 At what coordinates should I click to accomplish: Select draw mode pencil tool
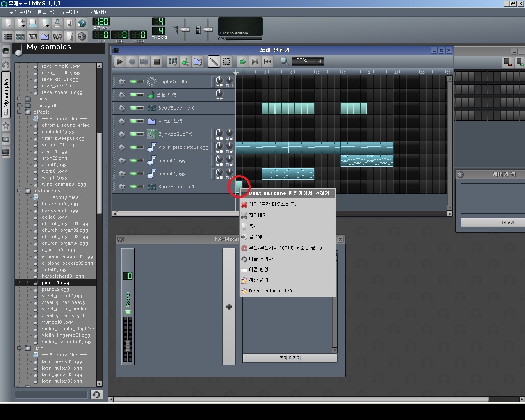pyautogui.click(x=214, y=62)
